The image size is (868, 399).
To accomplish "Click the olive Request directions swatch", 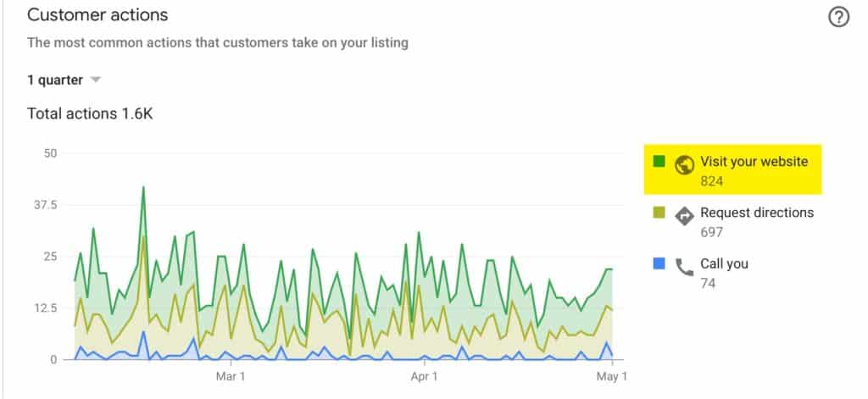I will tap(659, 213).
